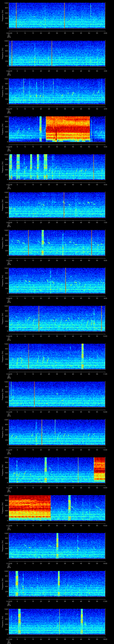Open the spectrogram panel starting at 0:03:00

[x=57, y=91]
